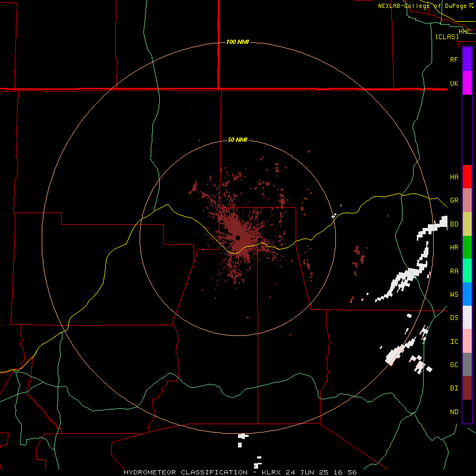Viewport: 476px width, 476px height.
Task: Click the "DS" legend label
Action: [454, 318]
